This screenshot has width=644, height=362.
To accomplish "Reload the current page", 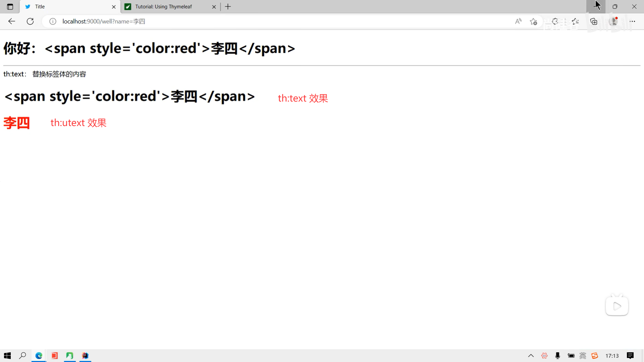I will (30, 21).
